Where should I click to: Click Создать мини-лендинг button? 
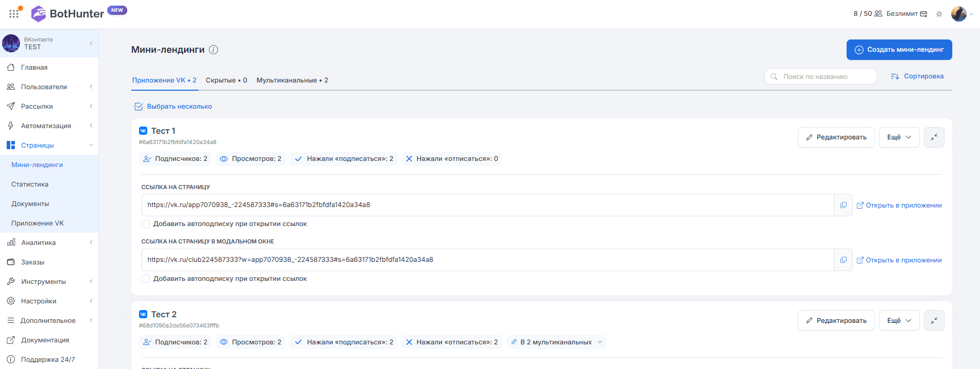[899, 50]
